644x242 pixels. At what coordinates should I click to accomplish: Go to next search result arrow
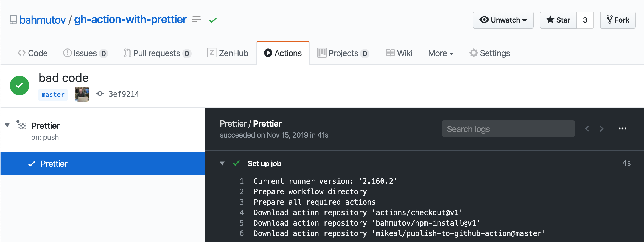[601, 129]
